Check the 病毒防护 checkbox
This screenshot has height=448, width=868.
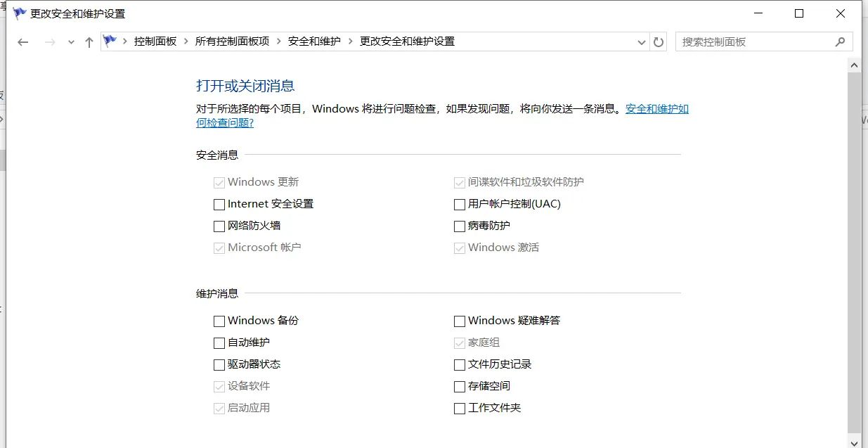[x=459, y=226]
